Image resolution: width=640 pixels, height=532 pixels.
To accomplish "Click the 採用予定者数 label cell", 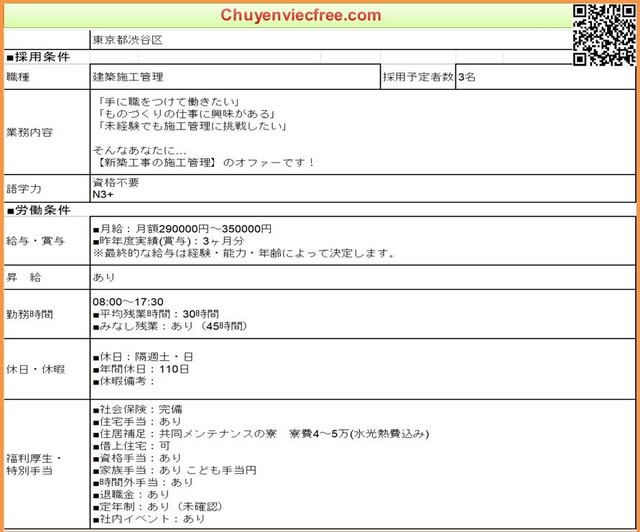I will [x=417, y=76].
